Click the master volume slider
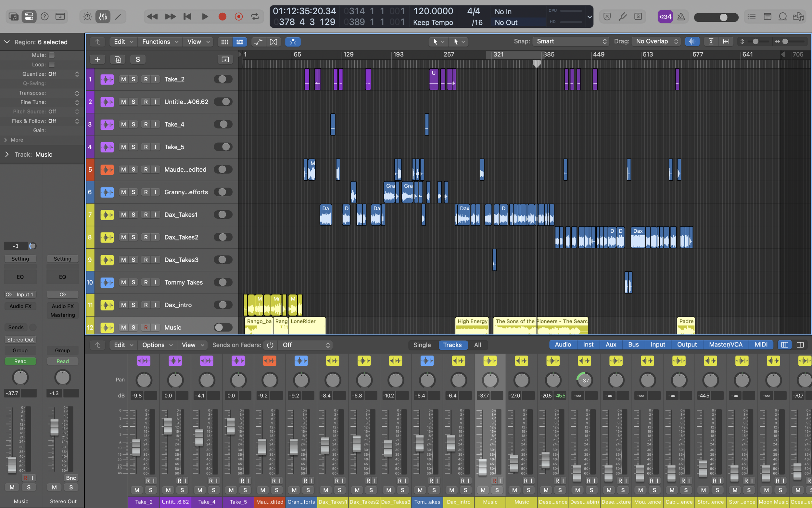This screenshot has width=812, height=508. [x=716, y=17]
